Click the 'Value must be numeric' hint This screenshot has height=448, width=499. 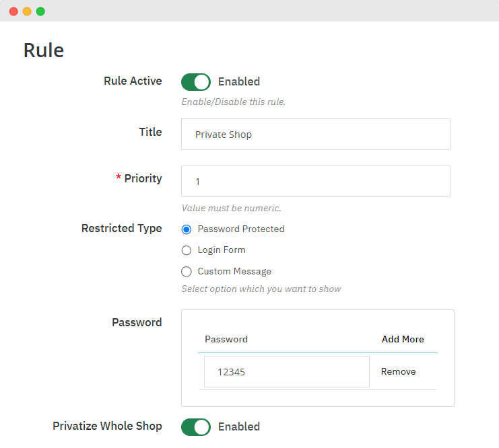pos(231,208)
